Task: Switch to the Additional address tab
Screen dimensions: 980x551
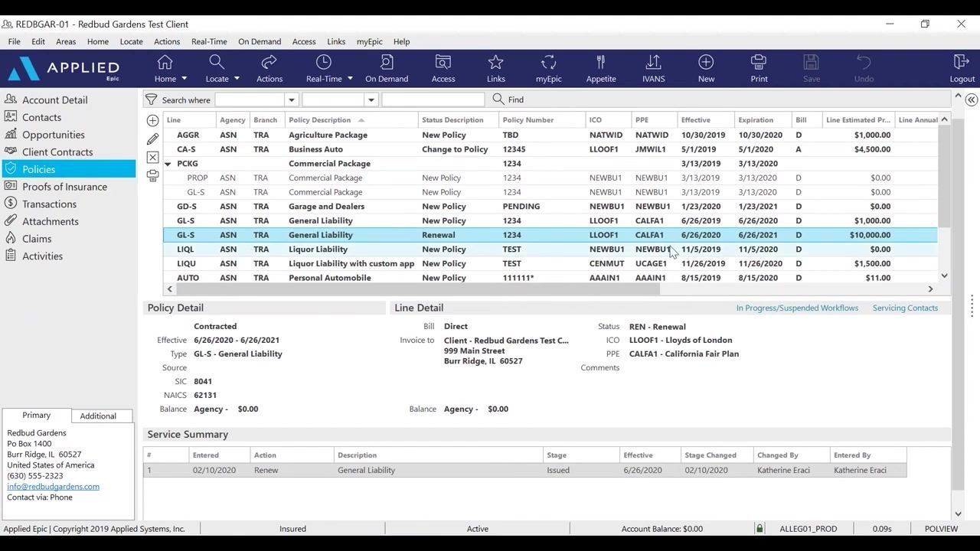Action: (98, 416)
